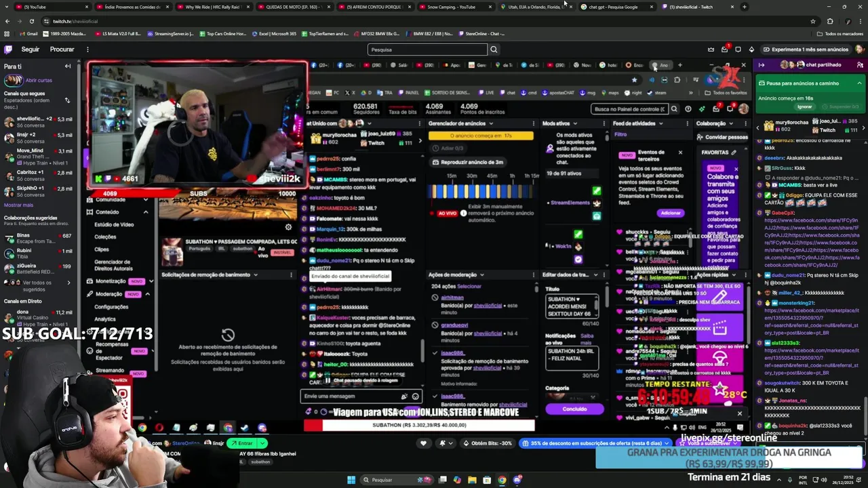Screen dimensions: 868x488
Task: Click Mostrar mais under followed channels
Action: [18, 205]
